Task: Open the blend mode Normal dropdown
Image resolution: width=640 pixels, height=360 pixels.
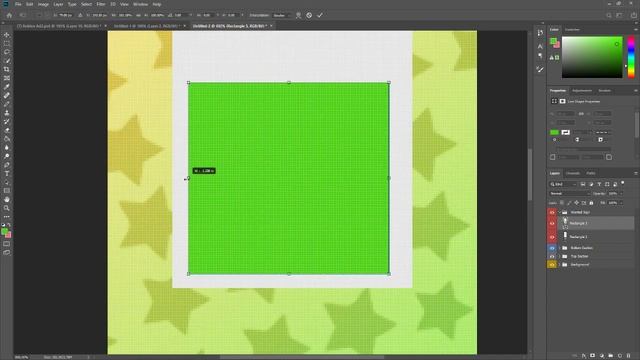Action: pyautogui.click(x=570, y=193)
